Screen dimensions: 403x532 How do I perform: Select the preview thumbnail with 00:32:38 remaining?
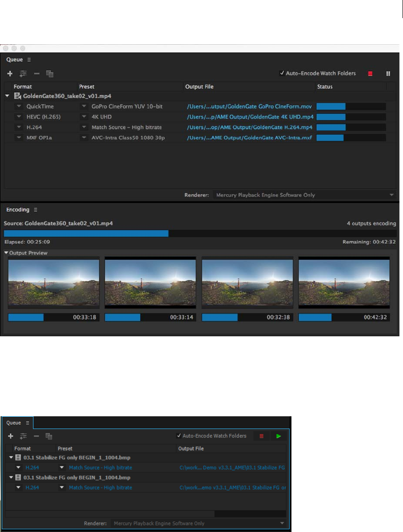(247, 282)
